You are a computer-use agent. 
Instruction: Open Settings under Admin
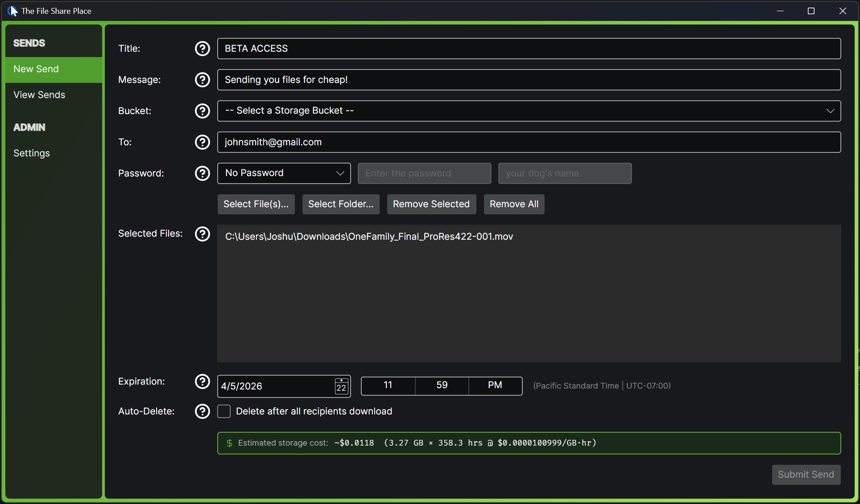[31, 153]
